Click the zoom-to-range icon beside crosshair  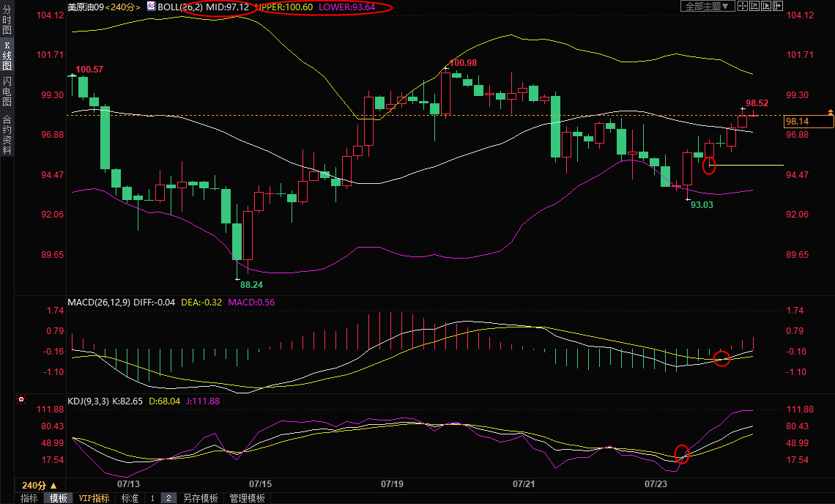[x=754, y=7]
